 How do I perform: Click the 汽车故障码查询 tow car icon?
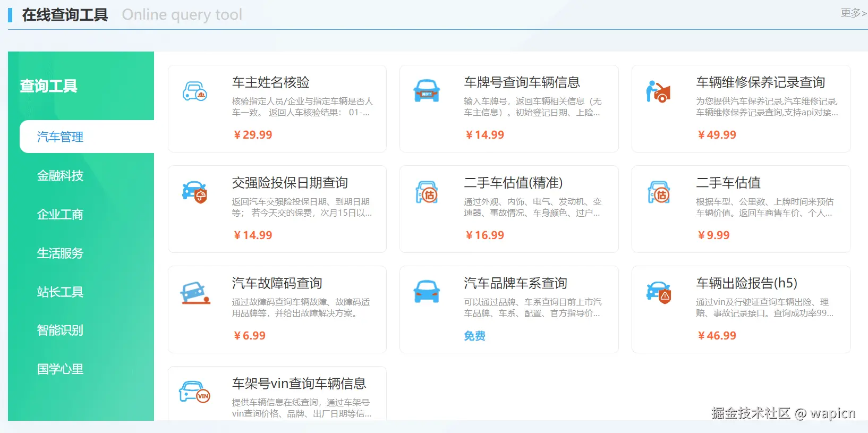[195, 293]
